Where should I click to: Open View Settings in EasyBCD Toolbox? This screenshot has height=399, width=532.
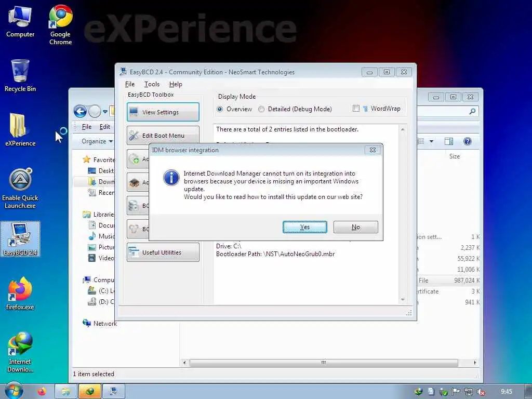(163, 112)
